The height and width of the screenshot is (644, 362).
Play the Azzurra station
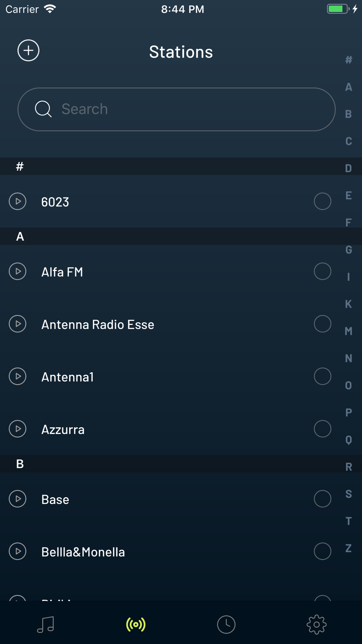point(17,429)
